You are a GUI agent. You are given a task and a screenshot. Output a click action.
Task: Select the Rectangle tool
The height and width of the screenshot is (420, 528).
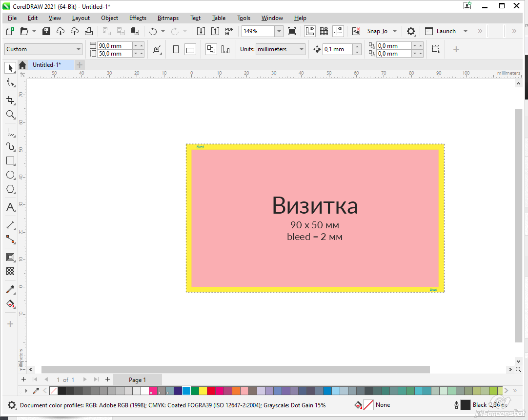pyautogui.click(x=10, y=160)
